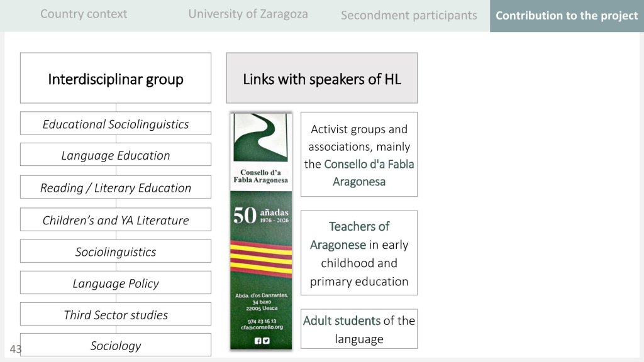This screenshot has width=644, height=362.
Task: Click the cfa@consello.org email on the banner
Action: [260, 327]
